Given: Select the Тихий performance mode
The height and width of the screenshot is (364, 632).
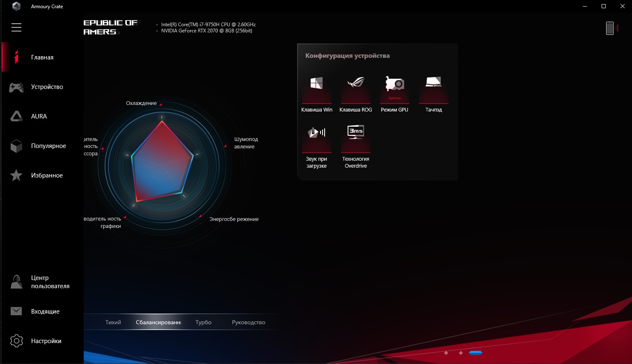Looking at the screenshot, I should 113,322.
